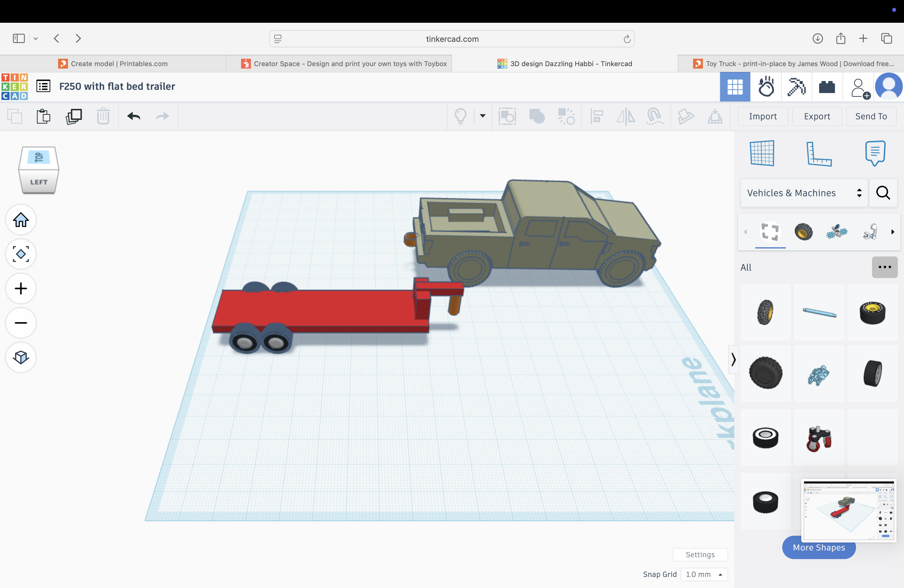Select the All shapes bracket tab
Image resolution: width=904 pixels, height=588 pixels.
pos(770,232)
